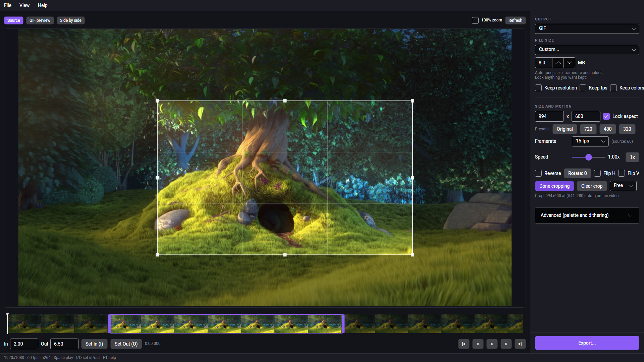Select the 320 size preset
Viewport: 644px width, 362px height.
pos(627,129)
